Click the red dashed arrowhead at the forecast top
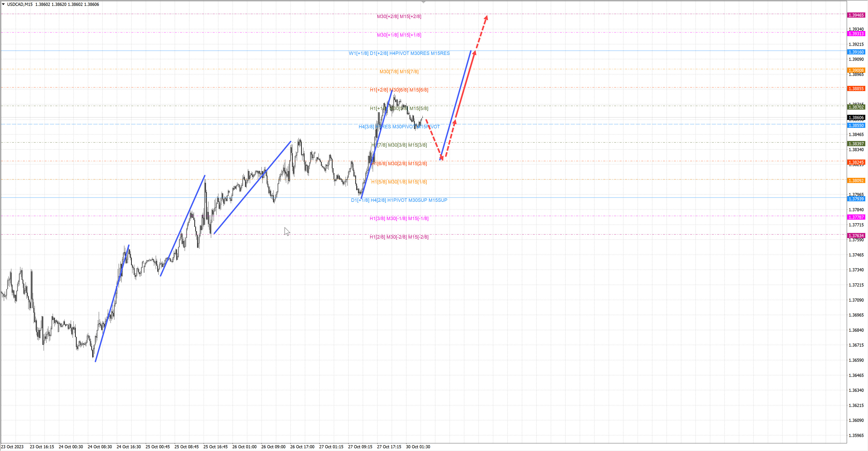This screenshot has width=868, height=451. coord(486,17)
